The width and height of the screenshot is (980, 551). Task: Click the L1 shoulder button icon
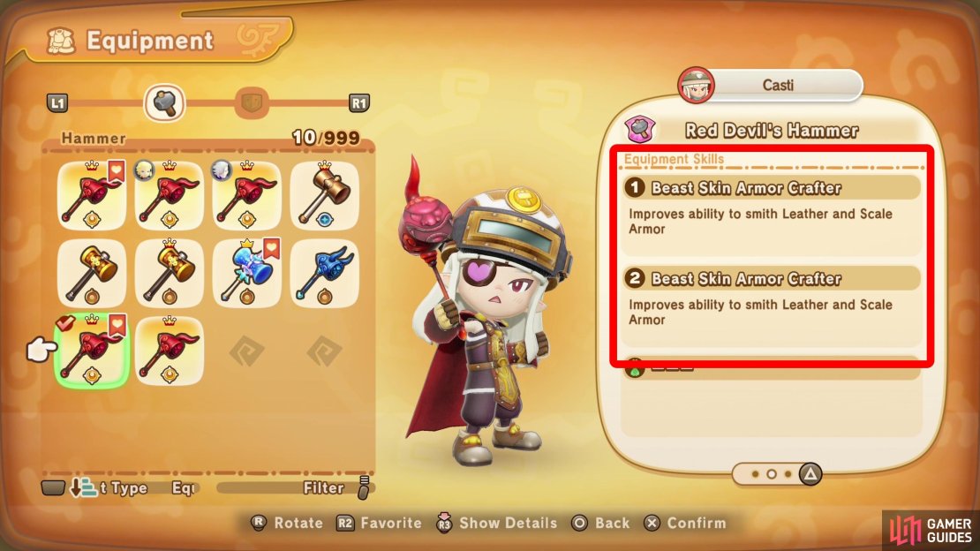pyautogui.click(x=57, y=103)
